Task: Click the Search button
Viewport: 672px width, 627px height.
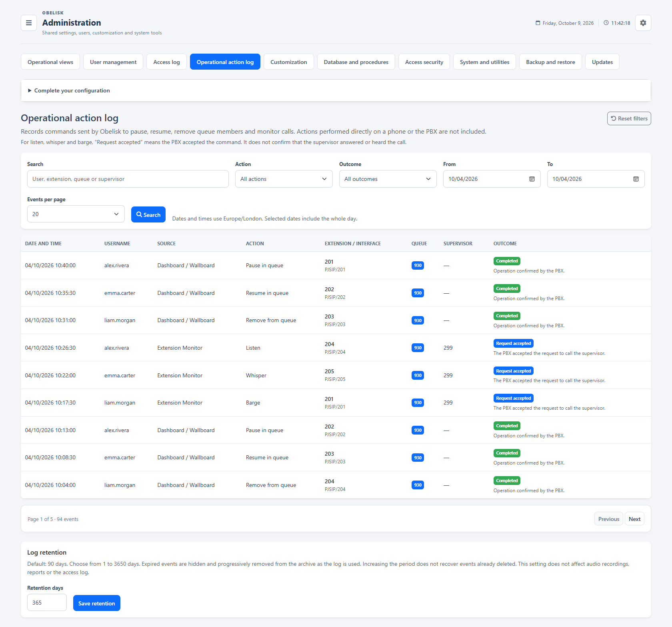Action: [x=148, y=214]
